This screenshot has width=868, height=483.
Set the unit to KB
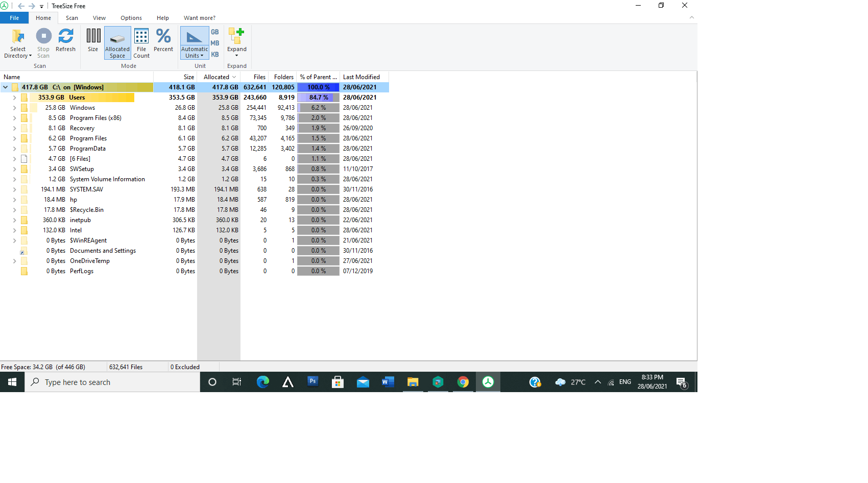[x=215, y=55]
